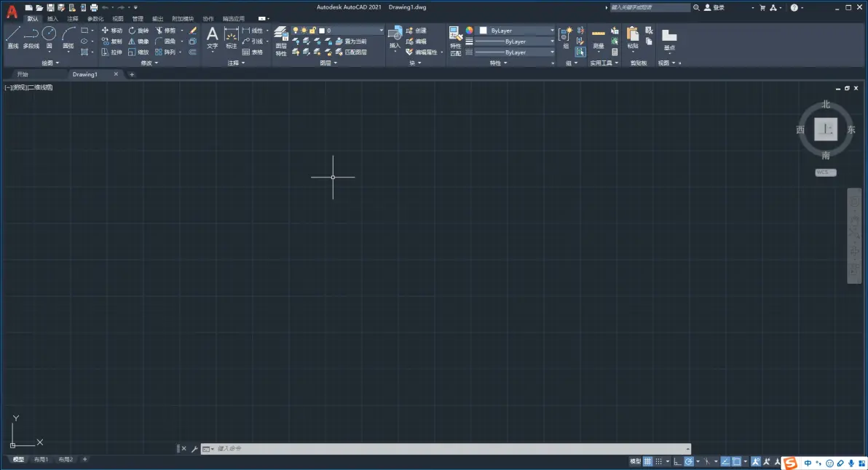Click Make Current (置为当前) layer button
The width and height of the screenshot is (868, 470).
[351, 41]
